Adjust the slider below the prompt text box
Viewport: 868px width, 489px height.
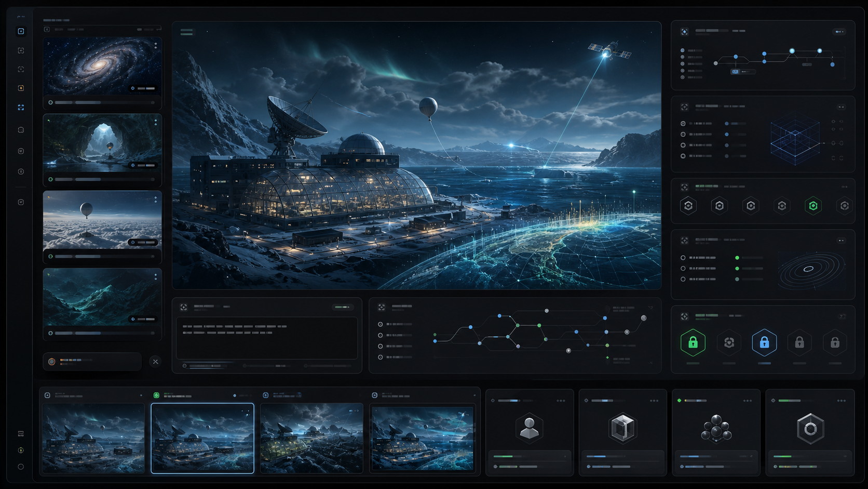206,366
